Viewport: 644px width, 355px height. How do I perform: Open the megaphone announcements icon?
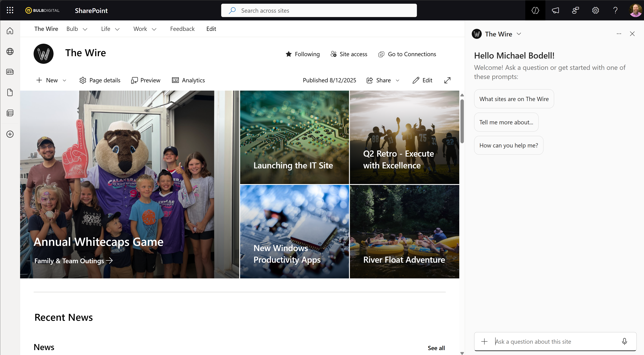click(555, 10)
